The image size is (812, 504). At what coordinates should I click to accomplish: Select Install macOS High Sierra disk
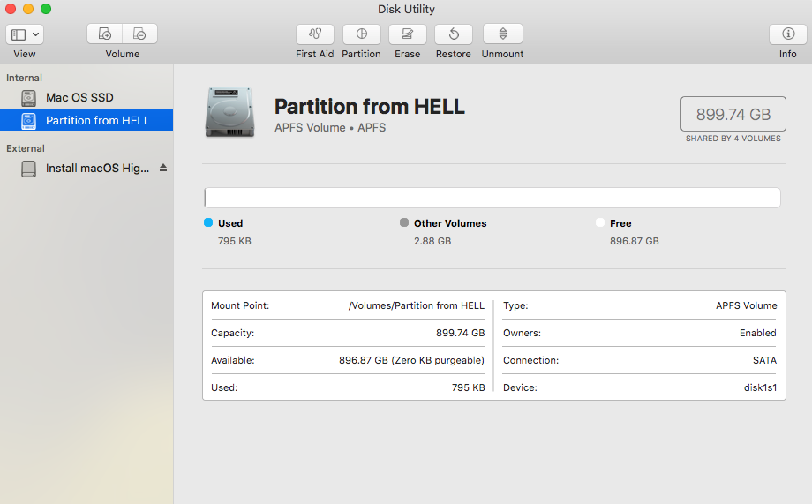(x=97, y=169)
